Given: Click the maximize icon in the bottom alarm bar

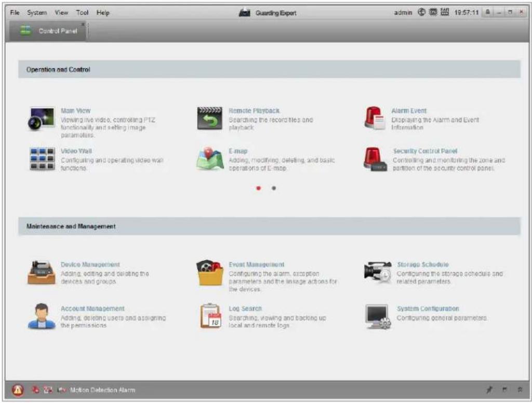Looking at the screenshot, I should (x=504, y=390).
